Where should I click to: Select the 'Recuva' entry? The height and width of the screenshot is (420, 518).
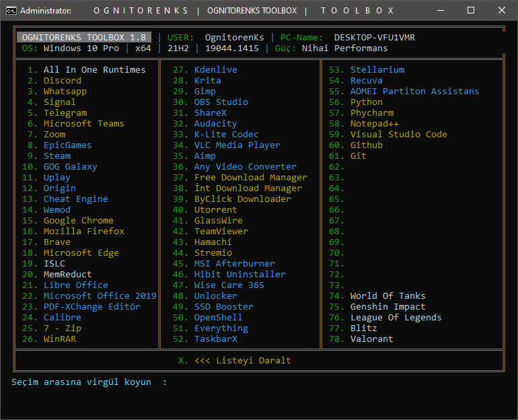point(367,81)
